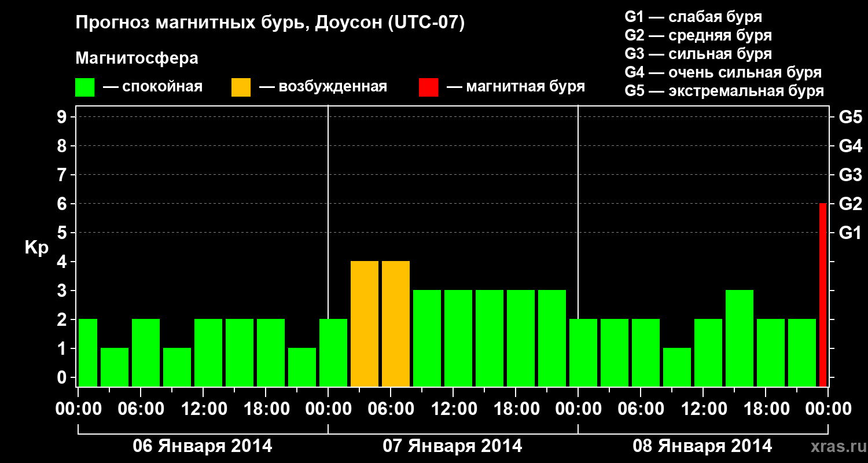Click the '00:00' label starting 08 Января

[x=578, y=409]
